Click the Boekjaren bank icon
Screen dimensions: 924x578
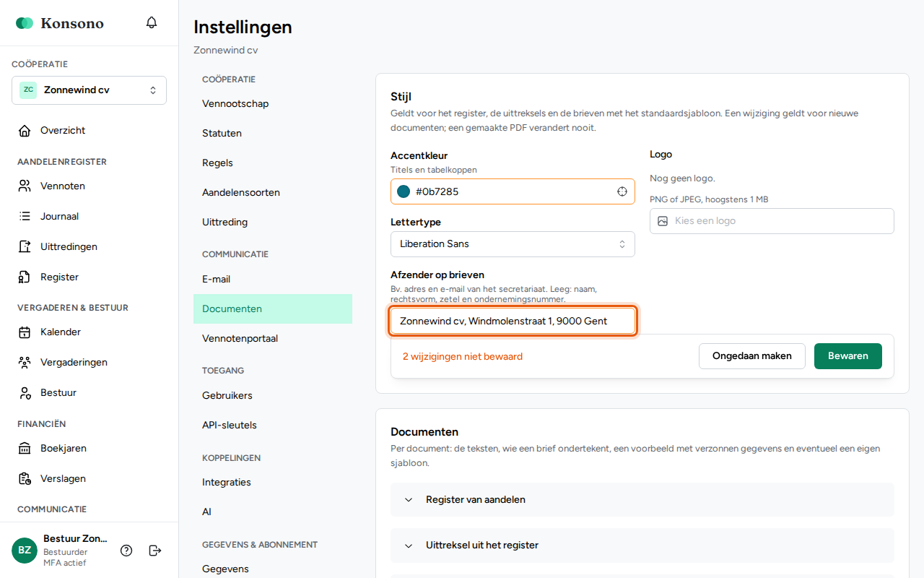(25, 449)
